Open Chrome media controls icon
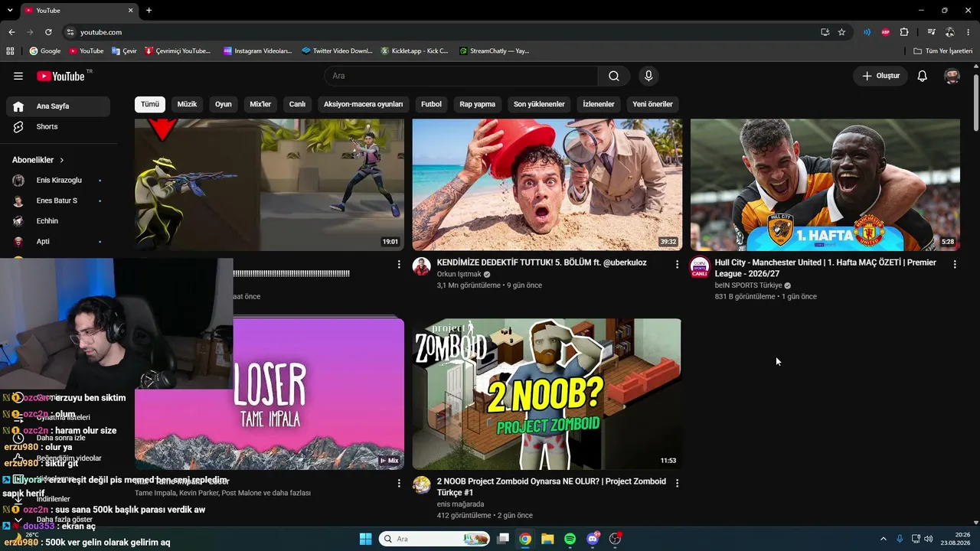 tap(931, 32)
